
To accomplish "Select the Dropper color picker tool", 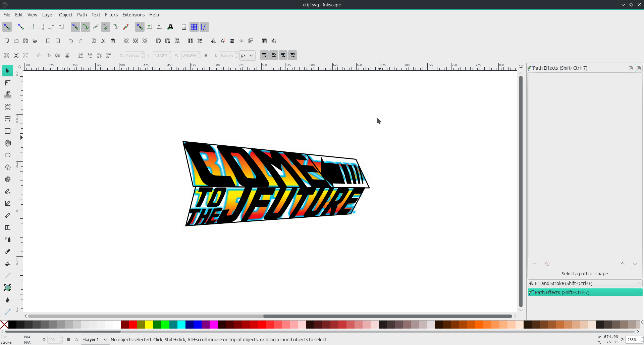I will [7, 300].
